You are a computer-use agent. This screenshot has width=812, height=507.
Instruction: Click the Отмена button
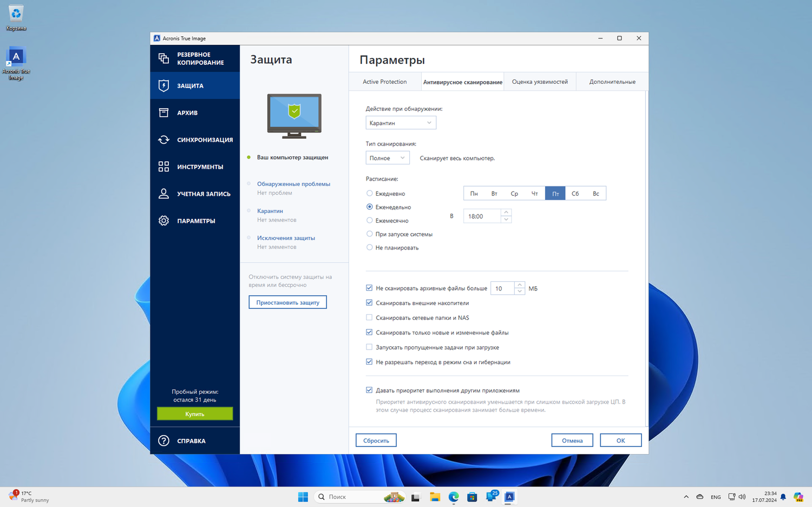572,440
